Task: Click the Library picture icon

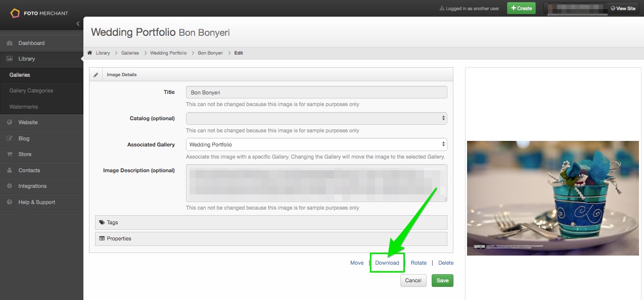Action: pos(10,59)
